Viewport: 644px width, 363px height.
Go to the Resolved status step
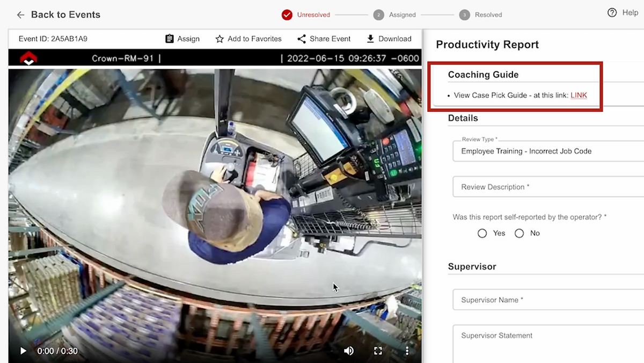[x=465, y=15]
